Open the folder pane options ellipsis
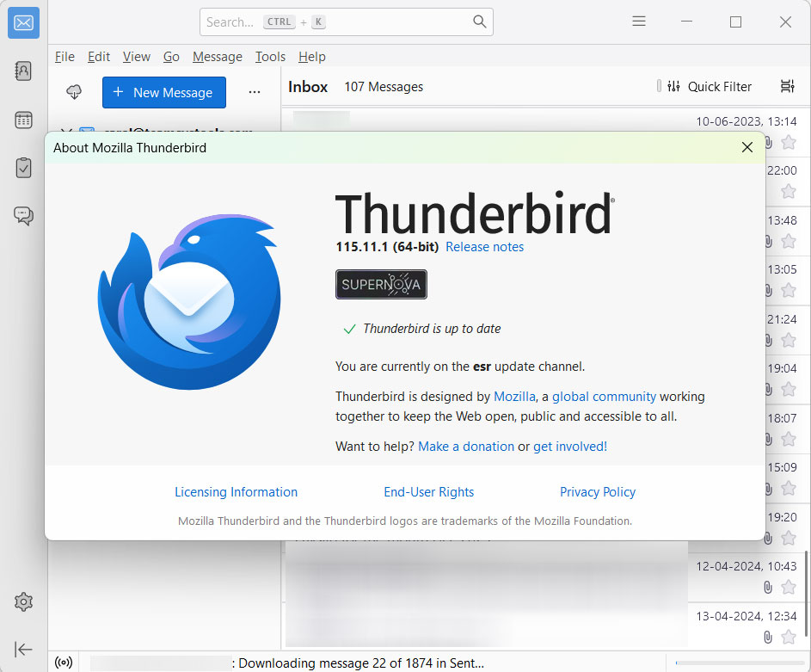 coord(254,92)
